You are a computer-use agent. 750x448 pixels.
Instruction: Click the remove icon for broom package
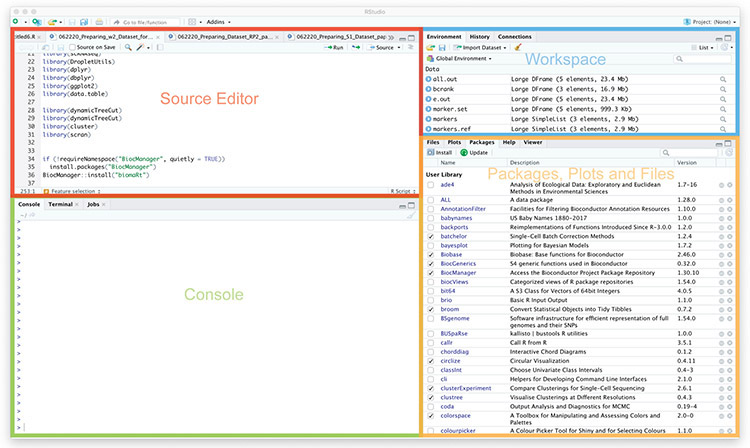click(729, 309)
